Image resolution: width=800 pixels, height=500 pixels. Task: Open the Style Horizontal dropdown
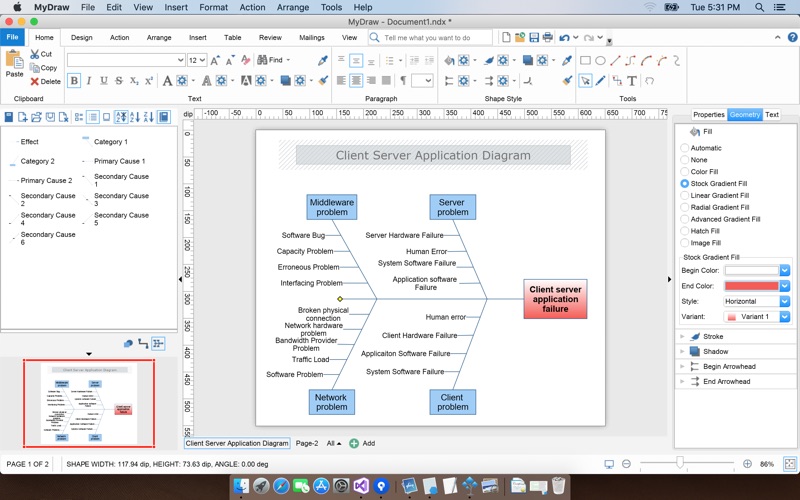click(757, 301)
